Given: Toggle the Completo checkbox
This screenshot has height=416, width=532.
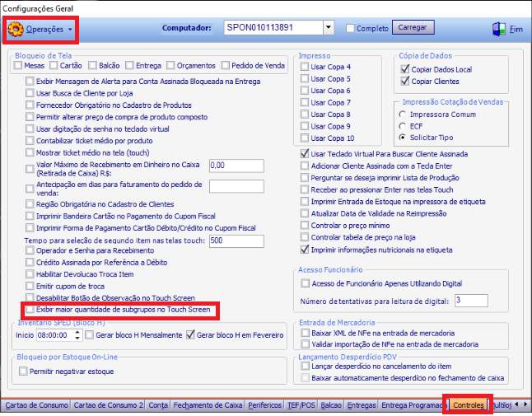Looking at the screenshot, I should 350,28.
